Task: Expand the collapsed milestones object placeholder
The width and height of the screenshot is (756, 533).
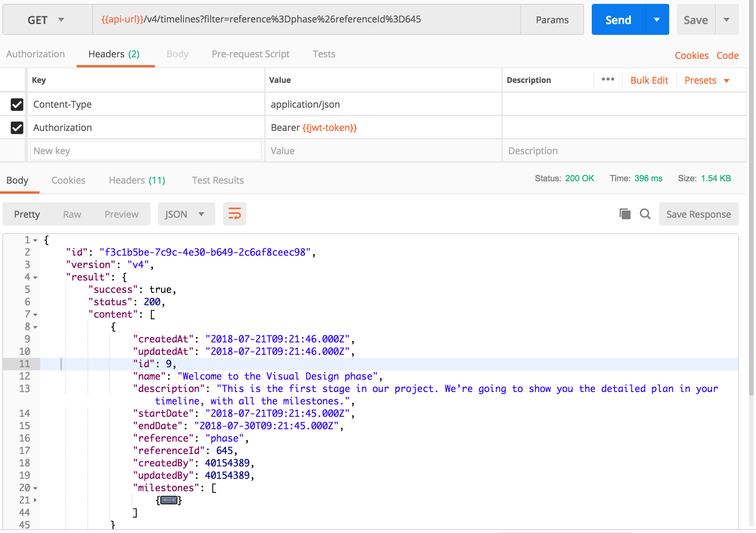Action: (x=169, y=500)
